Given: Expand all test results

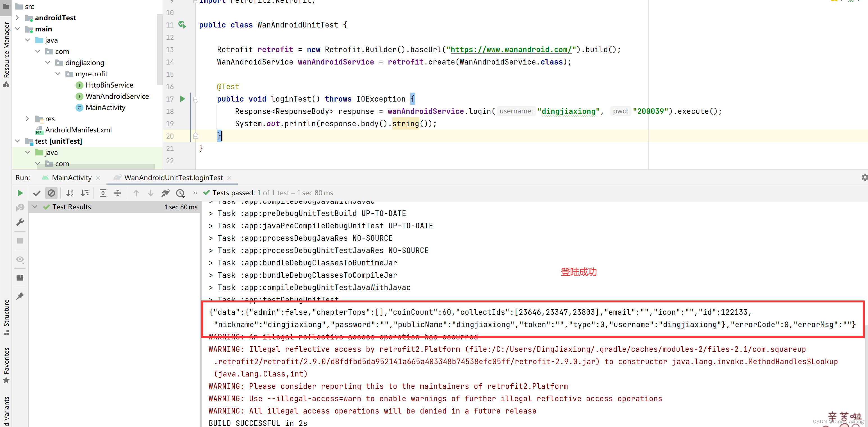Looking at the screenshot, I should (x=103, y=193).
